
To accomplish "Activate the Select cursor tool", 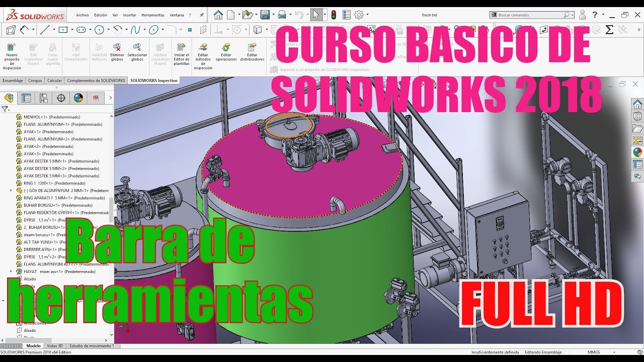I will pyautogui.click(x=315, y=15).
